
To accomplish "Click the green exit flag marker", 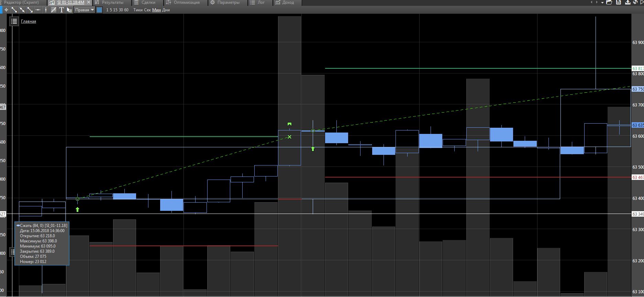I will click(289, 124).
